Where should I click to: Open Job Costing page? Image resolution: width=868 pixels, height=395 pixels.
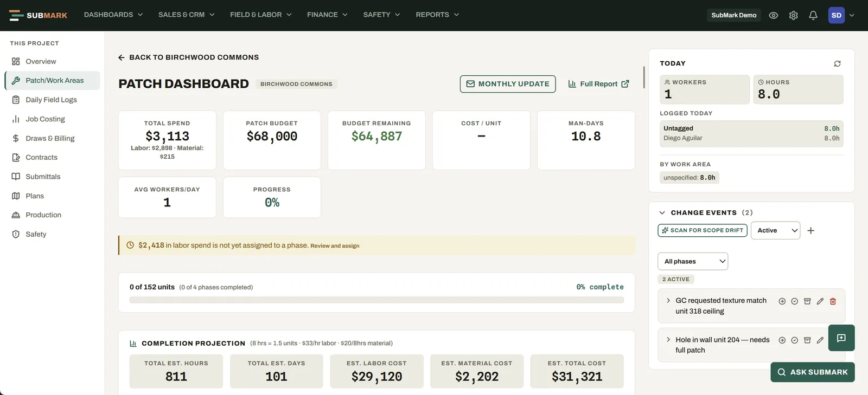(x=52, y=119)
